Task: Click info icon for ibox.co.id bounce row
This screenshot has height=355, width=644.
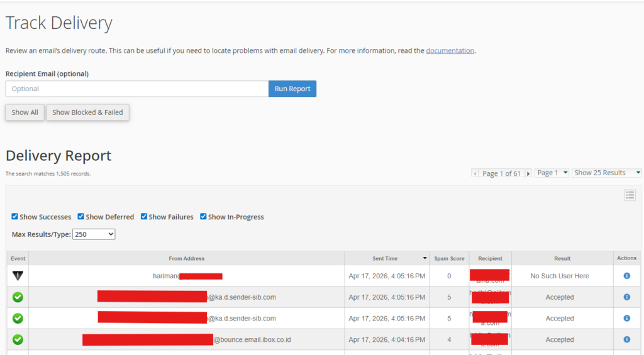Action: click(626, 339)
